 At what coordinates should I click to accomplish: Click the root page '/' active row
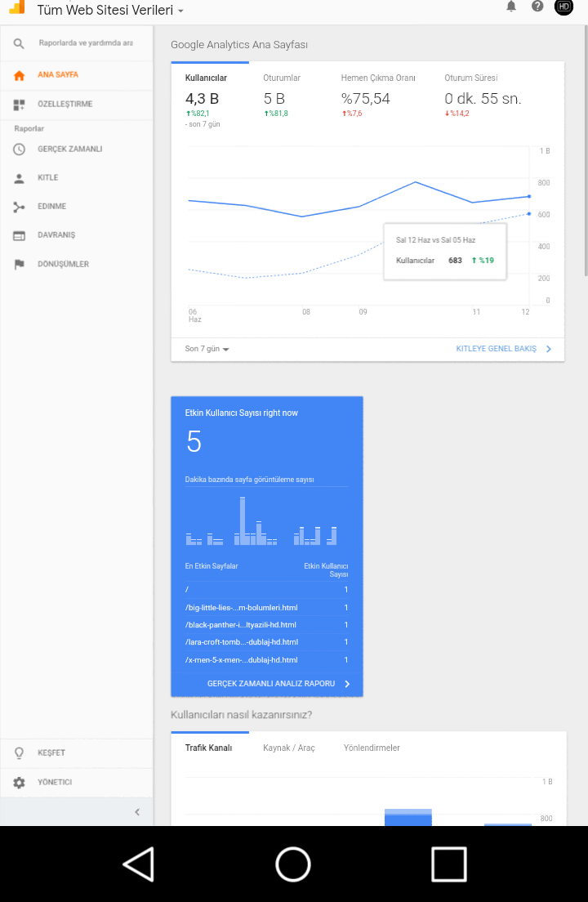pos(266,590)
